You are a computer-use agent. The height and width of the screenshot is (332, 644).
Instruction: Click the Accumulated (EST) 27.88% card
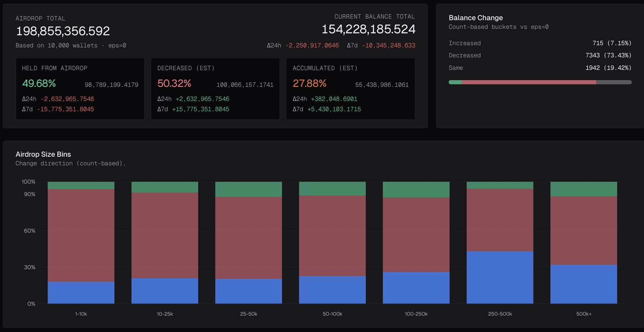350,88
